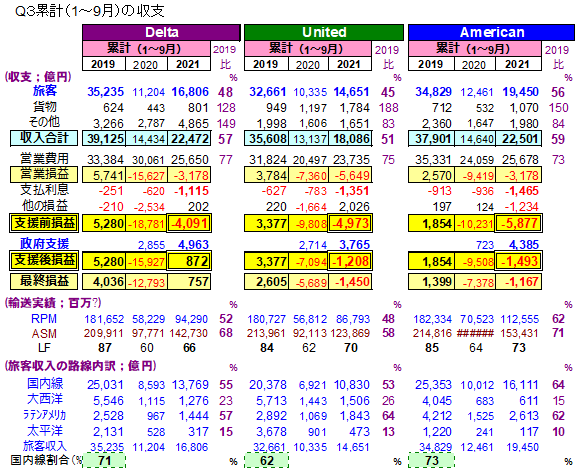The height and width of the screenshot is (476, 583).
Task: Click the green United header cell
Action: coord(324,32)
